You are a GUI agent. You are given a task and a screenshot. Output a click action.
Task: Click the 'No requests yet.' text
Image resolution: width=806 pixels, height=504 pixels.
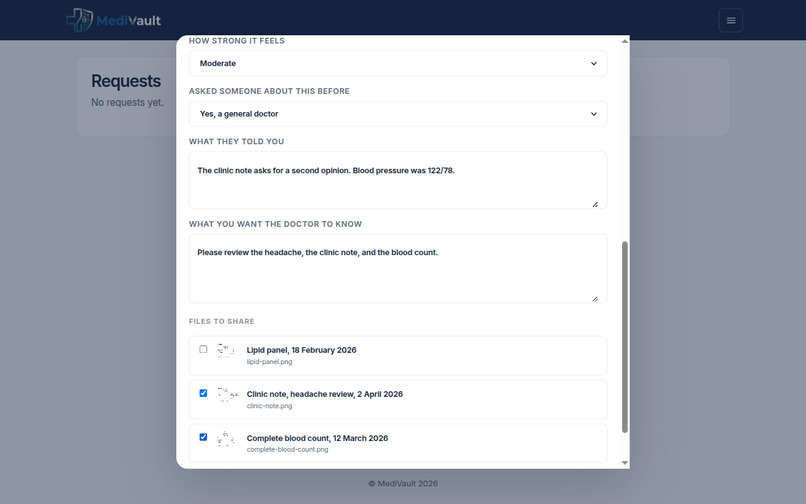coord(127,102)
